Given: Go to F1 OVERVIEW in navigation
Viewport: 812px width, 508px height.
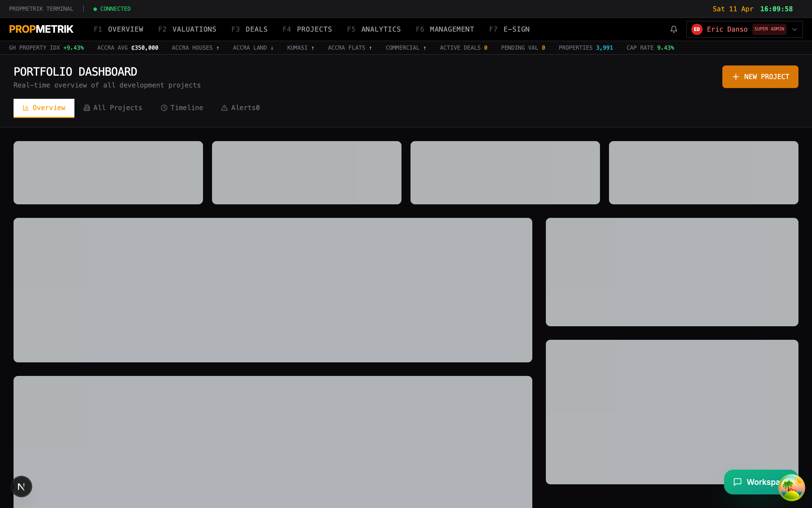Looking at the screenshot, I should coord(118,29).
